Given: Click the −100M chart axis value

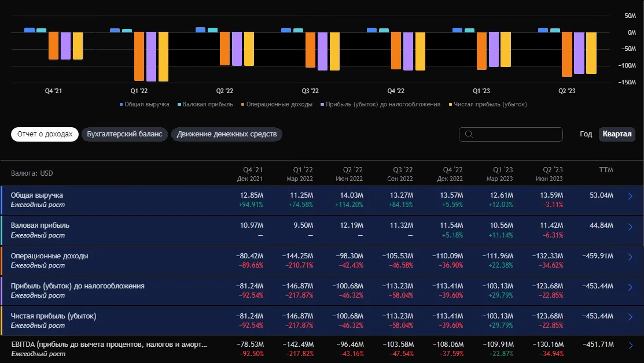Looking at the screenshot, I should click(x=627, y=66).
